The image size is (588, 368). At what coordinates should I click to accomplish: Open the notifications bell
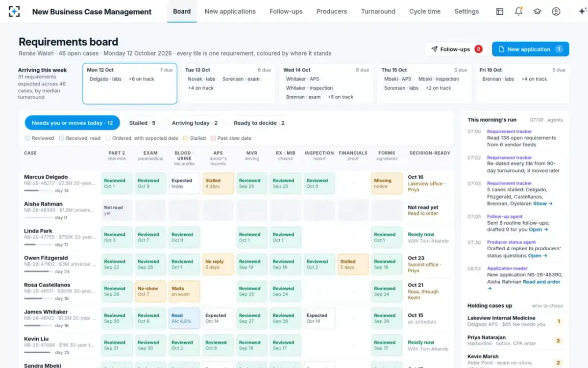(518, 11)
